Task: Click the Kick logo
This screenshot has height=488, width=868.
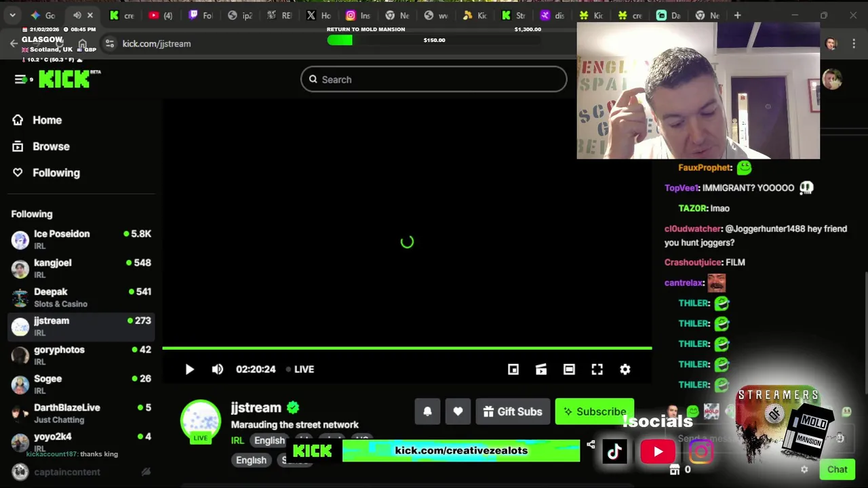Action: click(x=64, y=79)
